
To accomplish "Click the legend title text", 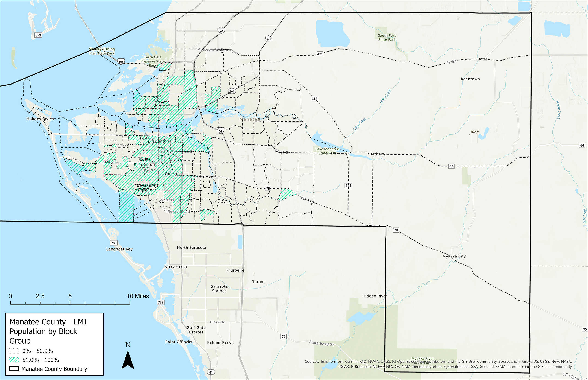I will (x=48, y=331).
